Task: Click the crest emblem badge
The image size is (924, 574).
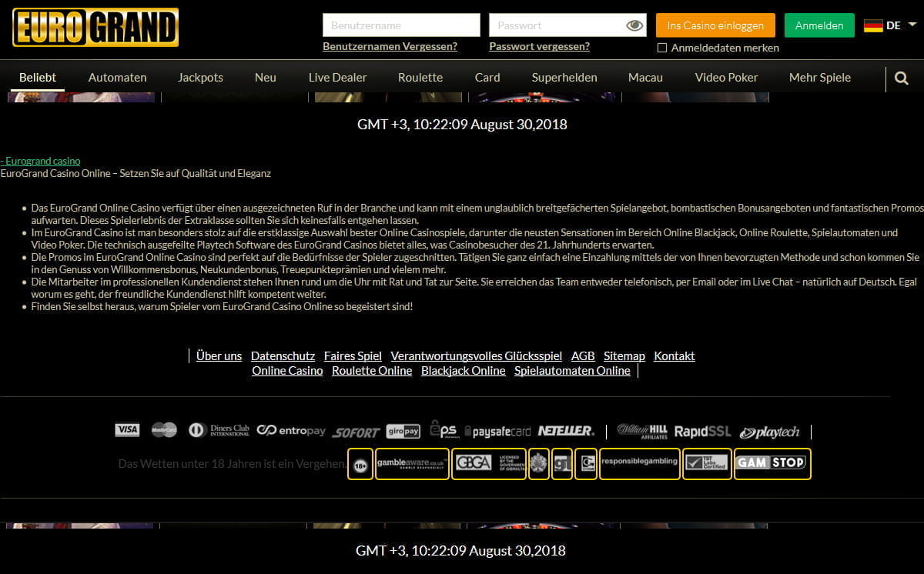Action: [539, 464]
